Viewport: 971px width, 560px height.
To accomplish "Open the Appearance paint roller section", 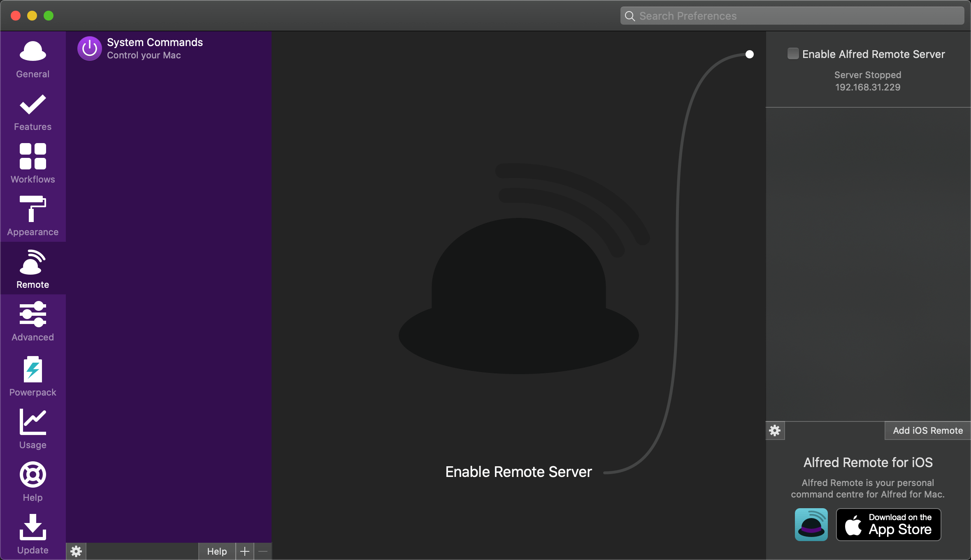I will pyautogui.click(x=33, y=216).
